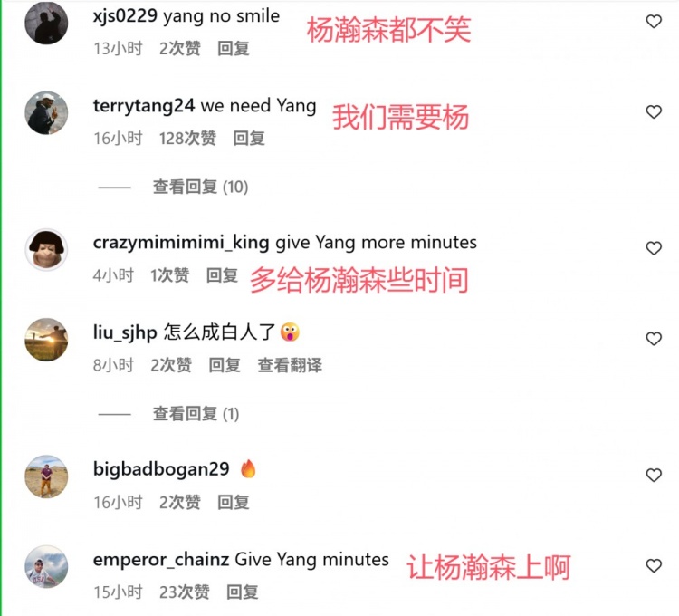The image size is (679, 616).
Task: Open username link emperor_chainz
Action: tap(161, 560)
